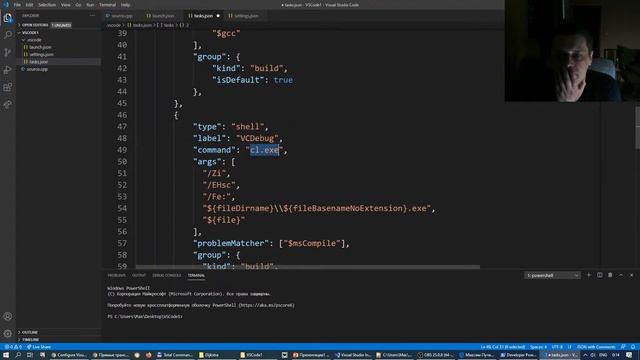Viewport: 640px width, 360px height.
Task: Open the Explorer view in activity bar
Action: (8, 18)
